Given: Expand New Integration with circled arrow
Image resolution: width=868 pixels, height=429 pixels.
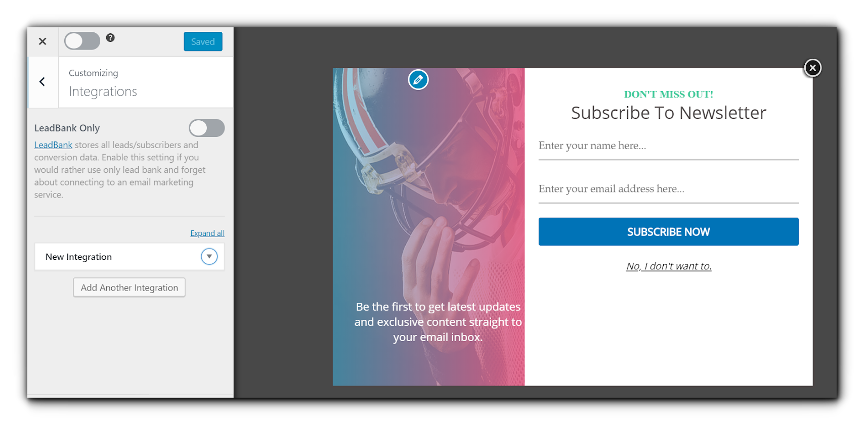Looking at the screenshot, I should point(209,257).
